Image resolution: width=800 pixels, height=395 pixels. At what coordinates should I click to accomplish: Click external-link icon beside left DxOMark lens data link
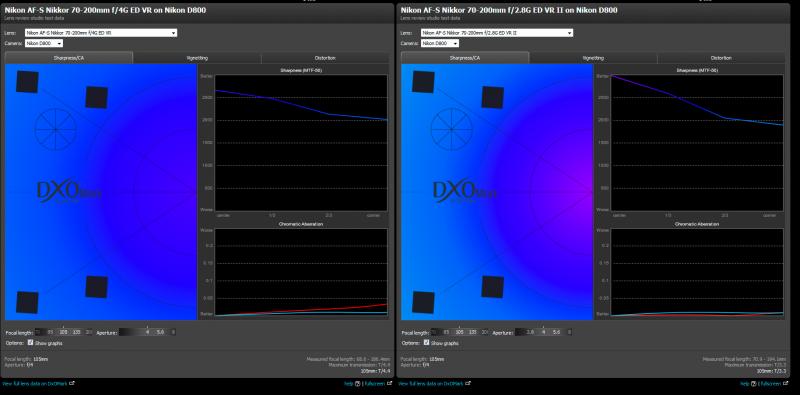click(72, 383)
